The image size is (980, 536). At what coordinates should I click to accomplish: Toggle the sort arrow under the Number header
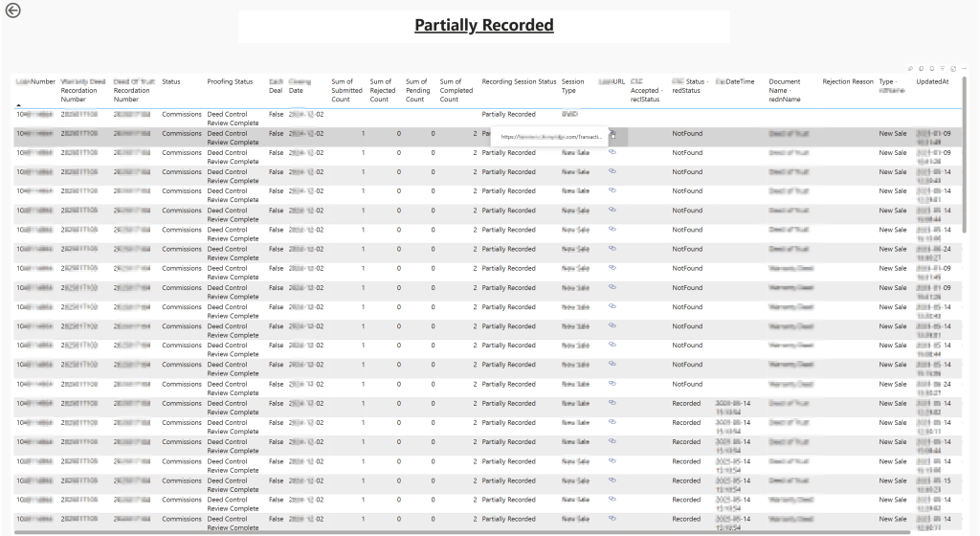(x=19, y=105)
